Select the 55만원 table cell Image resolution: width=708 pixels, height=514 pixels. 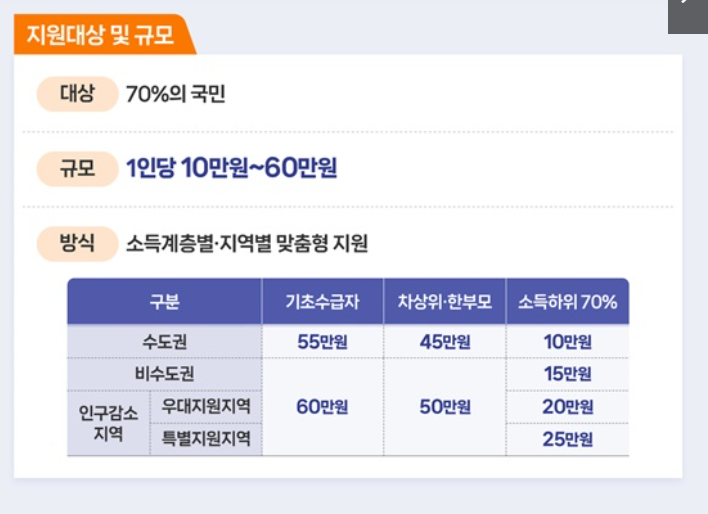tap(322, 341)
